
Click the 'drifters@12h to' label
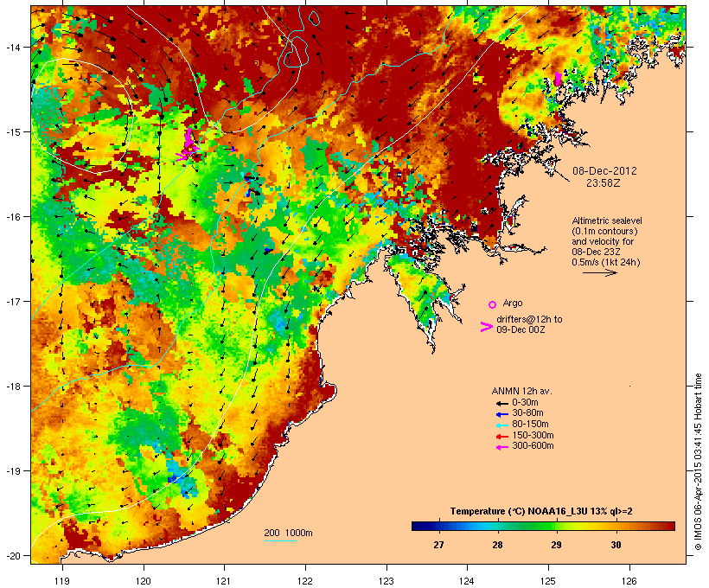529,319
